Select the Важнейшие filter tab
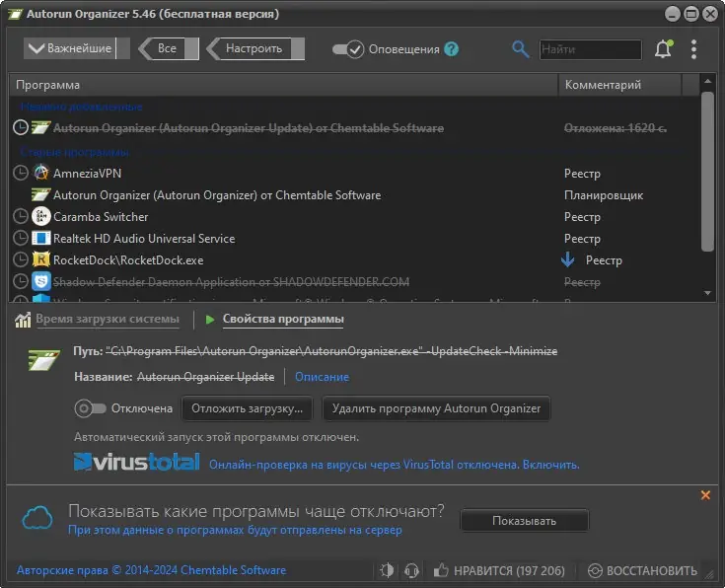 click(x=76, y=48)
